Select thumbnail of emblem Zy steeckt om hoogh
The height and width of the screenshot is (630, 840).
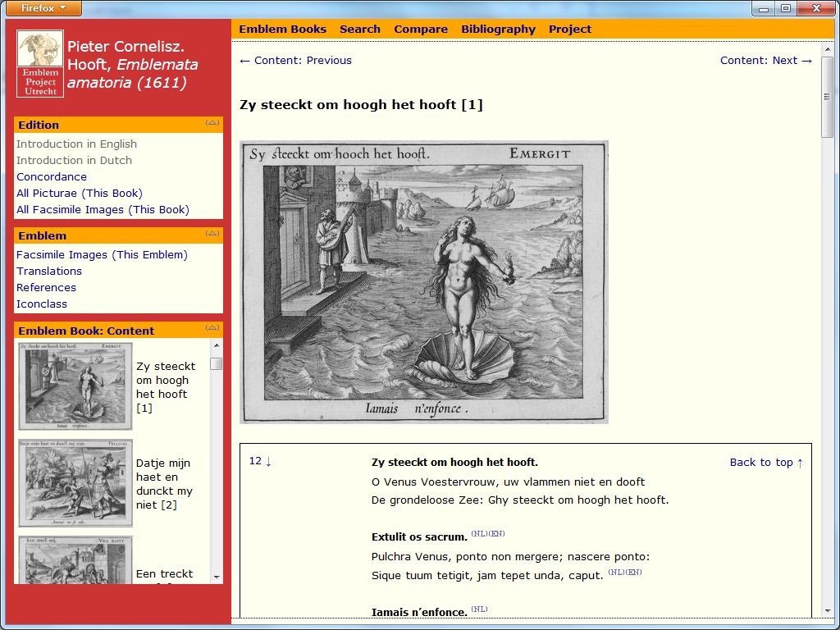click(75, 386)
